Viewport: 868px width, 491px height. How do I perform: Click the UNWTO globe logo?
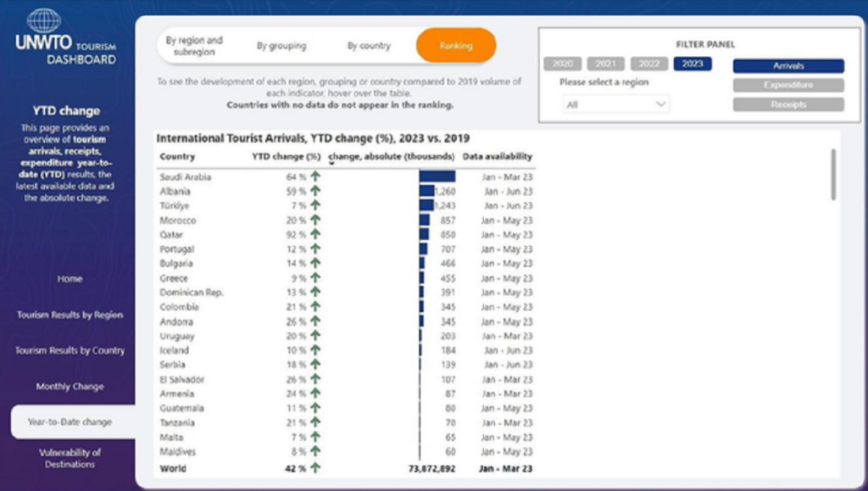pyautogui.click(x=44, y=20)
